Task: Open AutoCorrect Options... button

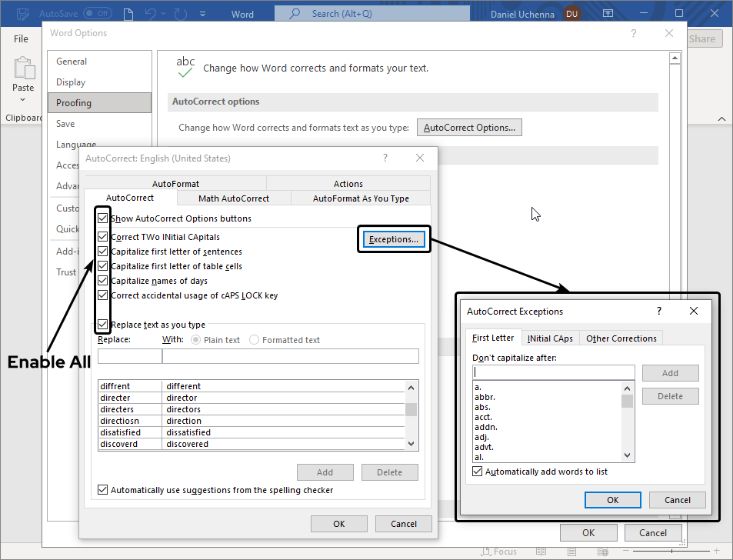Action: tap(469, 128)
